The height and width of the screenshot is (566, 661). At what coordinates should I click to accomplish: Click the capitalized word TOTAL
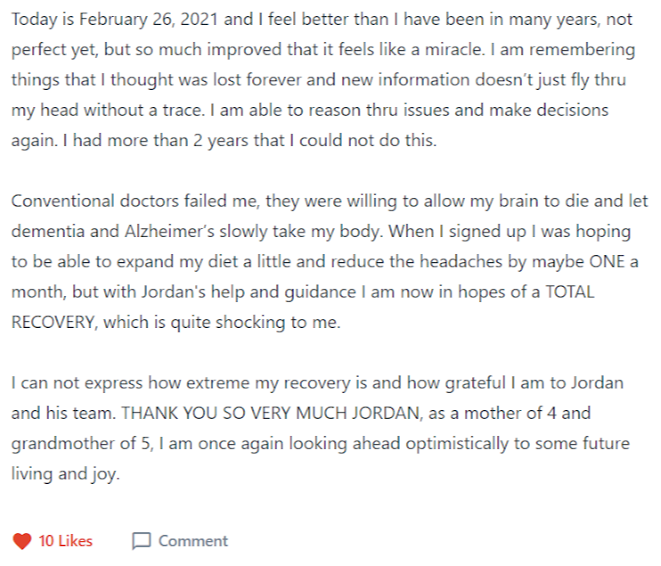[x=570, y=292]
